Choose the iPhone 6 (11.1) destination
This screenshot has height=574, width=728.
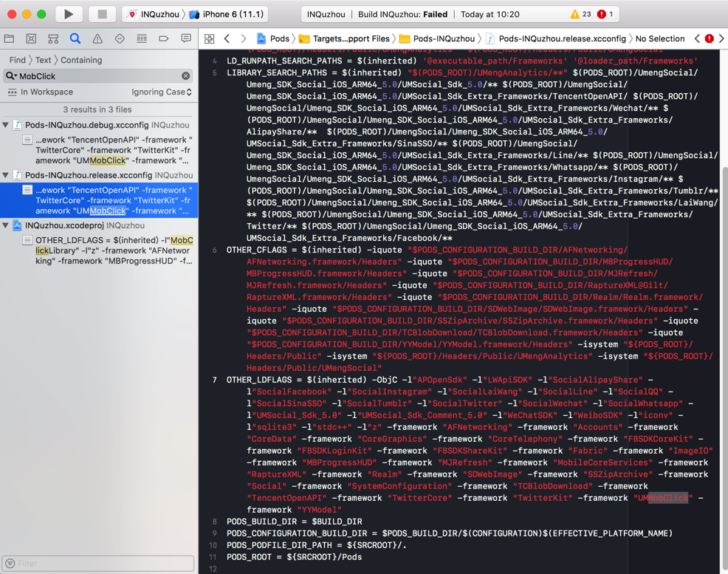tap(227, 14)
